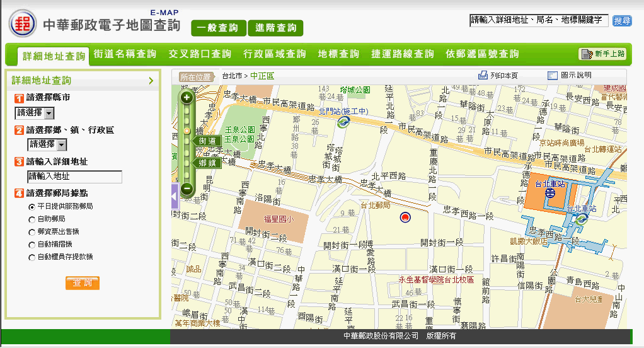Select 自動補摺機 radio option

[32, 245]
